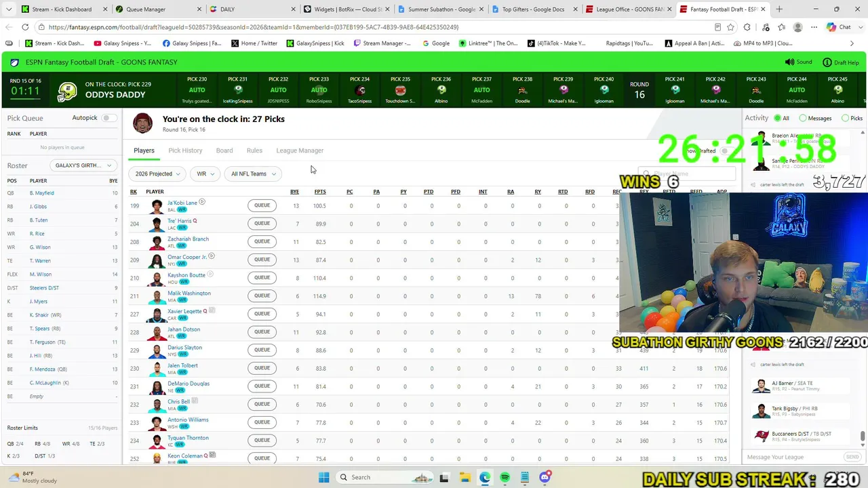Open Jalen Tolbert player link
This screenshot has width=868, height=488.
coord(182,365)
